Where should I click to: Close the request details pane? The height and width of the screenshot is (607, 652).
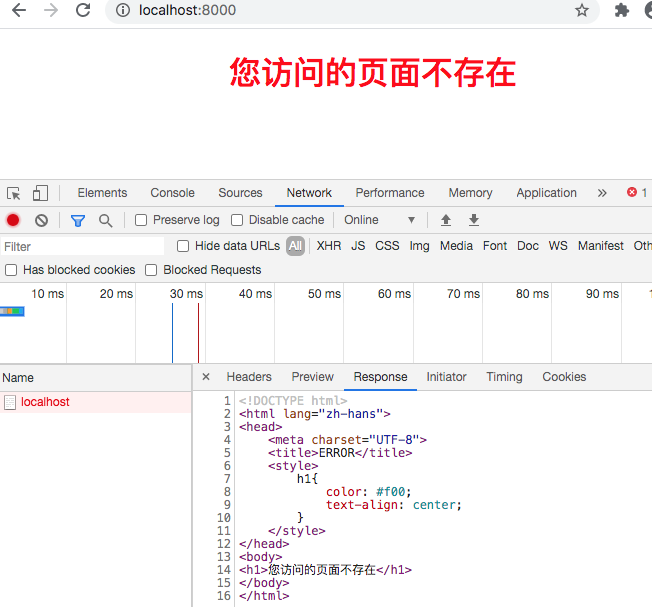206,377
